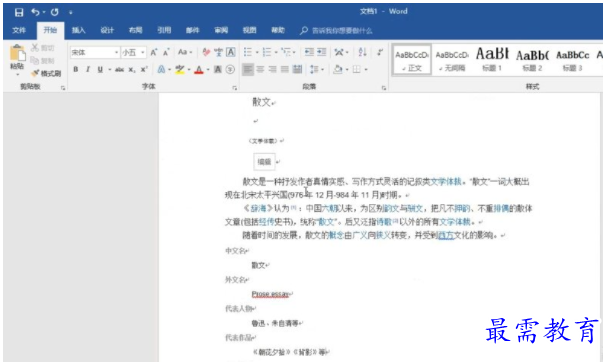The width and height of the screenshot is (607, 362).
Task: Open the paragraph dialog launcher
Action: pyautogui.click(x=384, y=88)
